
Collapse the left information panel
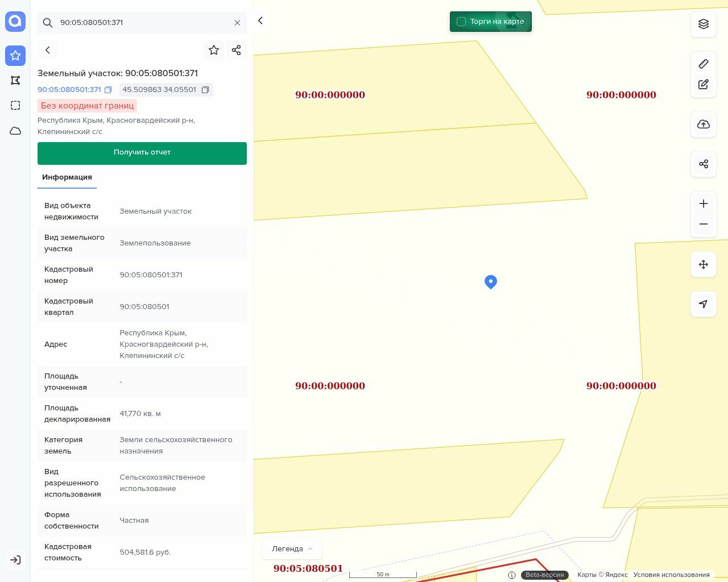pos(260,20)
